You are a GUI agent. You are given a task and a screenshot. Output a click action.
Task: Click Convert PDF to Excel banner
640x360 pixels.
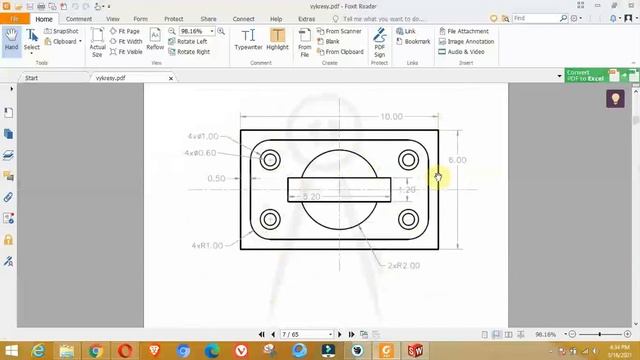[x=602, y=76]
